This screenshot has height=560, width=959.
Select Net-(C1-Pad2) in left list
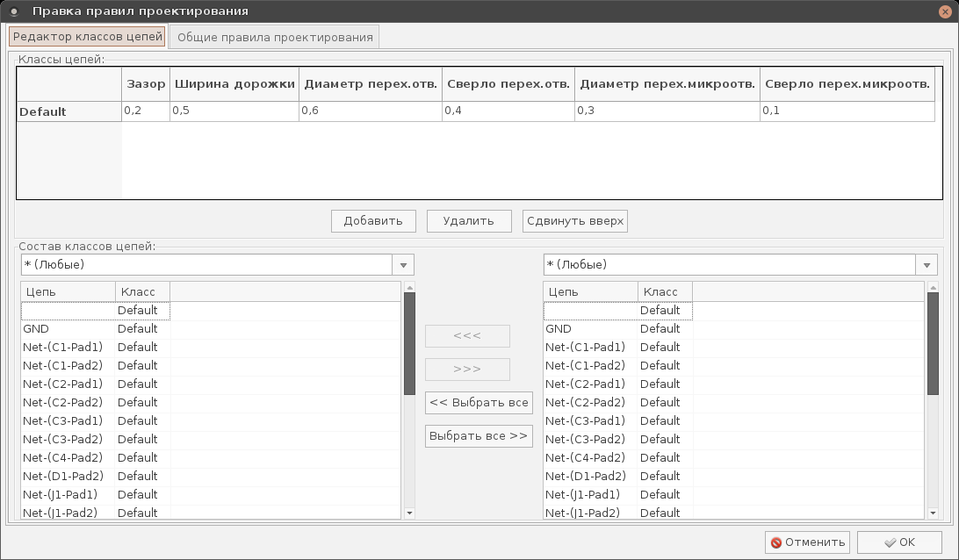pos(211,366)
